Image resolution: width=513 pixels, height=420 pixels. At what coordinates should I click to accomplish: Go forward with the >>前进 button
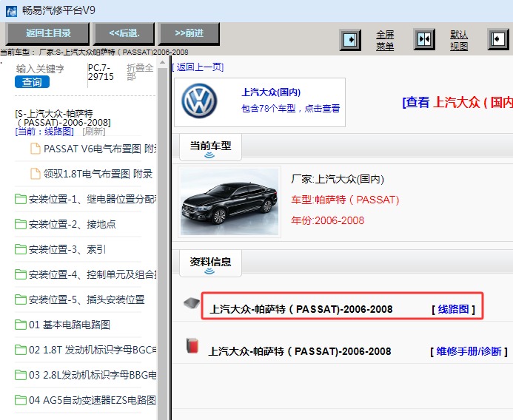tap(189, 33)
